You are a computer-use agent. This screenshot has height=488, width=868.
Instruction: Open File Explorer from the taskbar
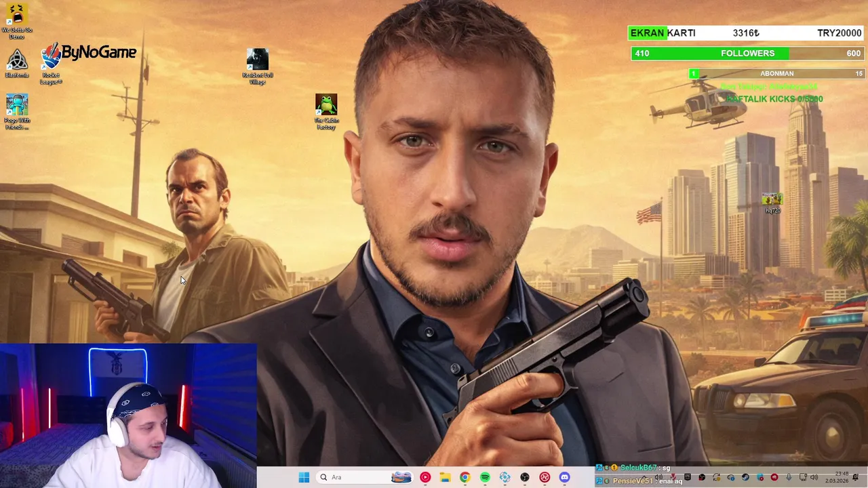pos(445,477)
